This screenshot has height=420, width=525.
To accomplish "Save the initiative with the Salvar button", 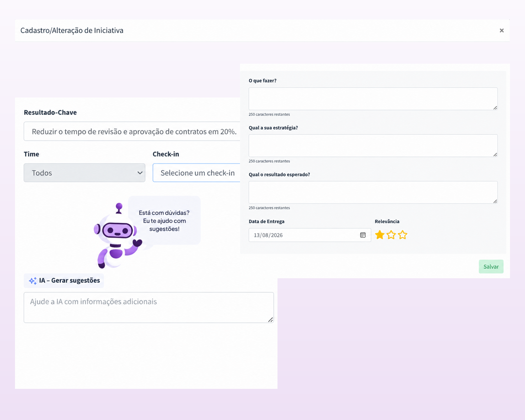I will tap(491, 267).
